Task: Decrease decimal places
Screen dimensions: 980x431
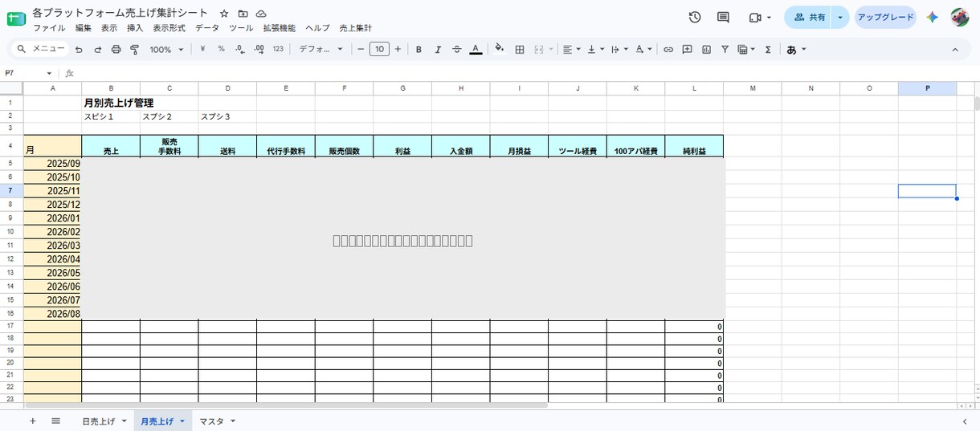Action: coord(240,49)
